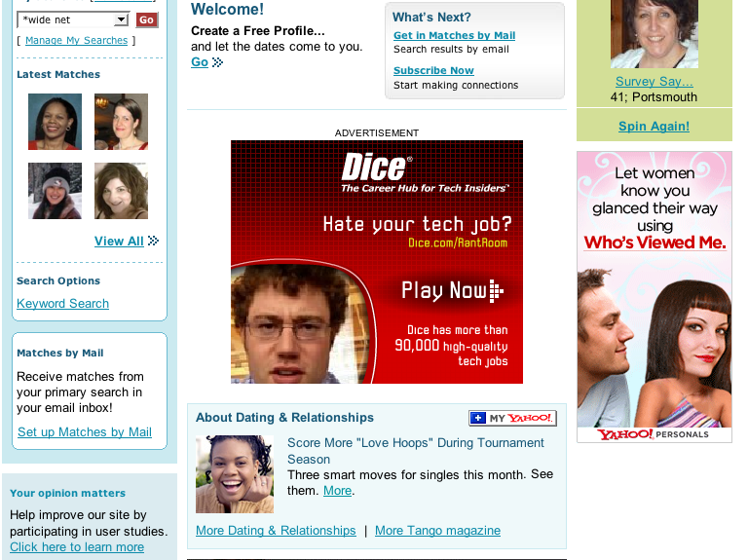The width and height of the screenshot is (748, 560).
Task: Click the plus icon on the My Yahoo button
Action: (477, 419)
